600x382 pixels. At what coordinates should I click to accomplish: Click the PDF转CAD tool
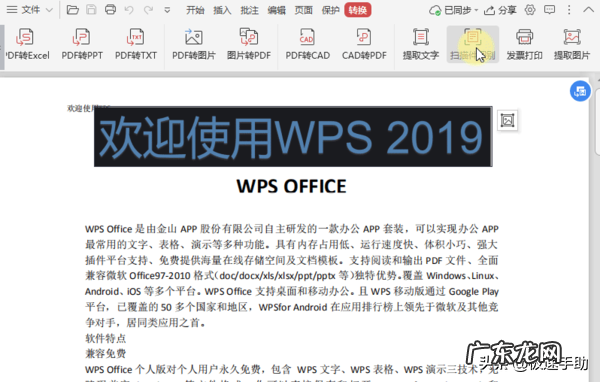(307, 44)
